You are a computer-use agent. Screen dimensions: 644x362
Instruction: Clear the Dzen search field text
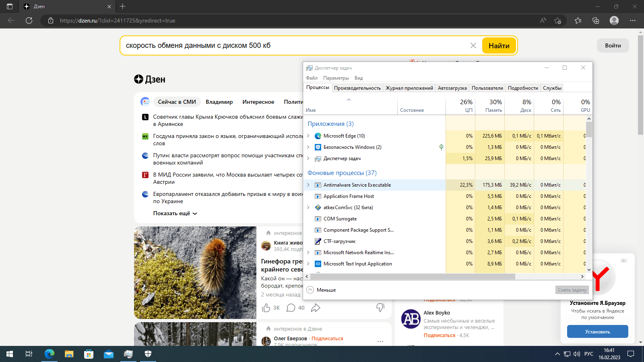(x=473, y=45)
